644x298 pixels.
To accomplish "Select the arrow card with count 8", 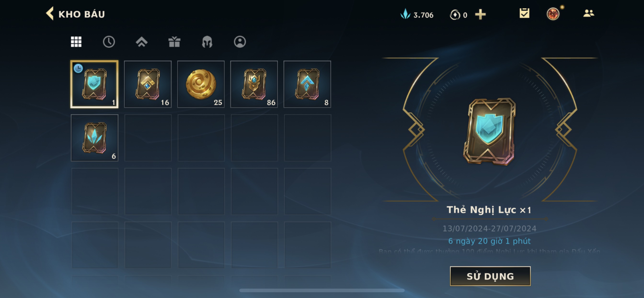I will [307, 84].
